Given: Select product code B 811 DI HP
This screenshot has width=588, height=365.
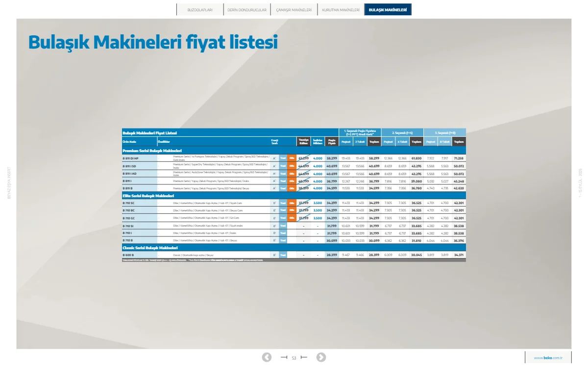Looking at the screenshot, I should [130, 158].
